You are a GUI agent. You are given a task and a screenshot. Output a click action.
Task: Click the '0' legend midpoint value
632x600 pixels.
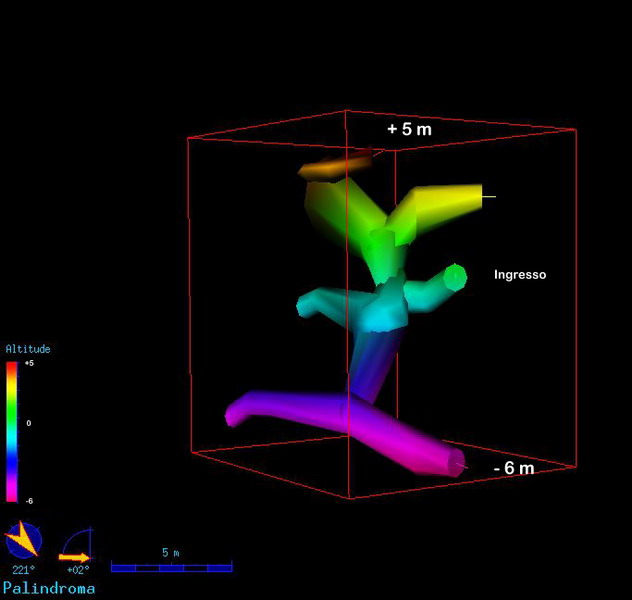pos(29,423)
